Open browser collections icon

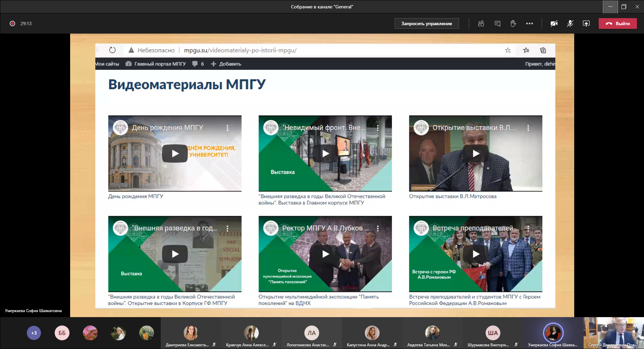pyautogui.click(x=543, y=50)
